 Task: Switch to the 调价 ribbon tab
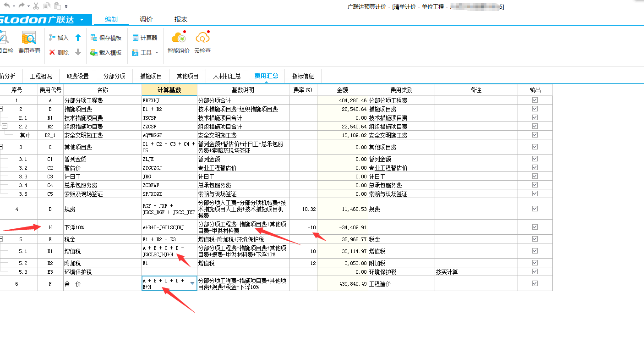[146, 19]
